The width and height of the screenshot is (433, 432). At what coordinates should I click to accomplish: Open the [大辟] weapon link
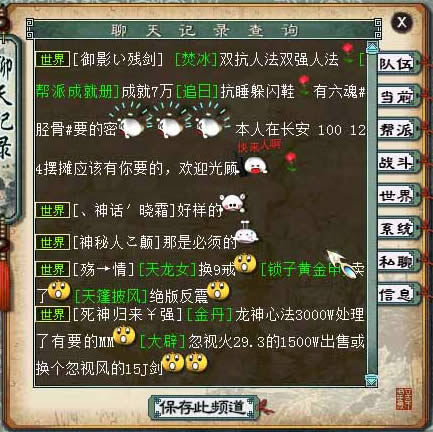pos(162,342)
